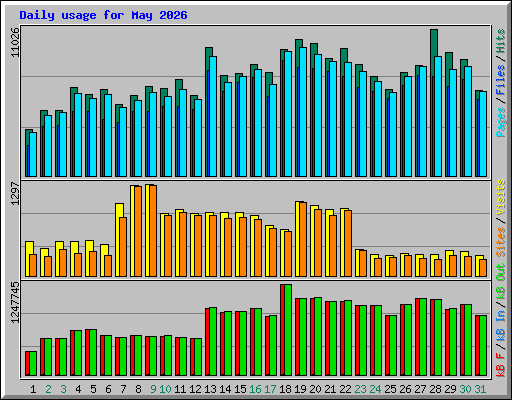The height and width of the screenshot is (400, 512).
Task: Click the orange sites bar for day 31
Action: point(483,268)
